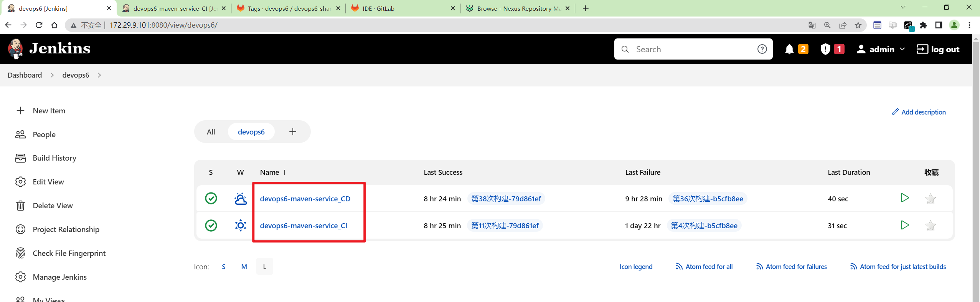980x302 pixels.
Task: Click the log out button
Action: point(938,49)
